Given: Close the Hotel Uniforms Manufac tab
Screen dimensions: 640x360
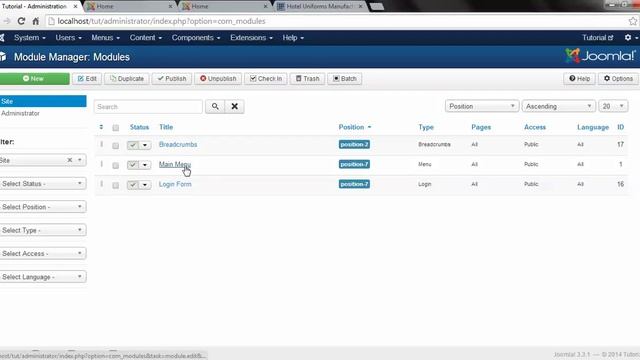Looking at the screenshot, I should pyautogui.click(x=360, y=7).
